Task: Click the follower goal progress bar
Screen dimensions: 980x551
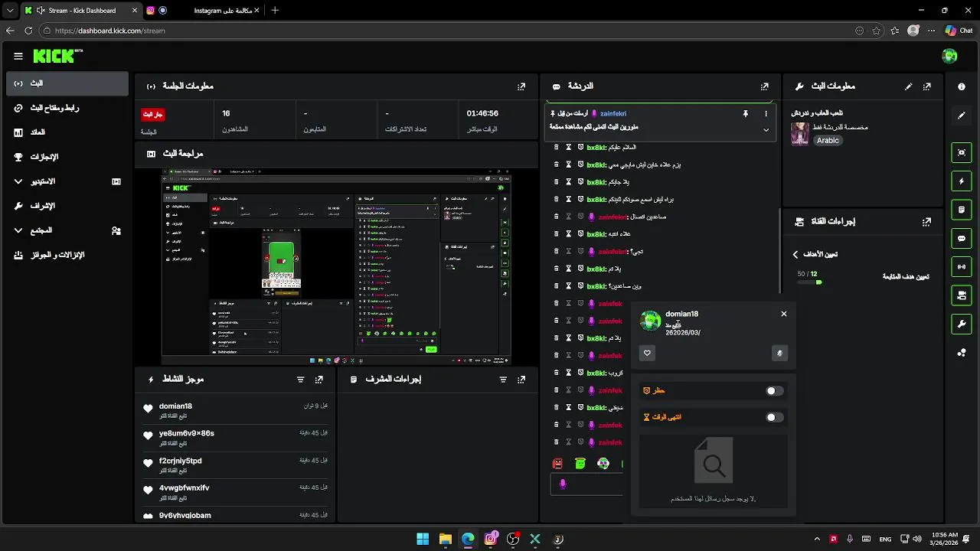Action: point(809,282)
